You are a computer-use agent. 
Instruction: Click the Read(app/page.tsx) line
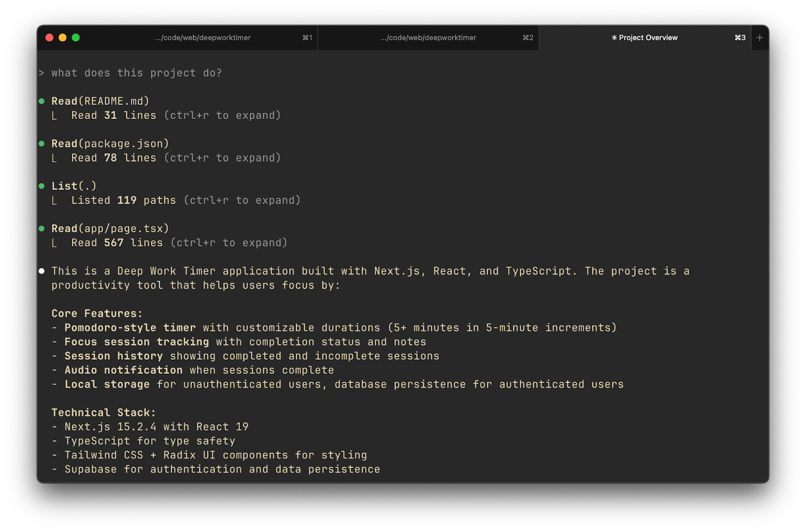(x=110, y=229)
